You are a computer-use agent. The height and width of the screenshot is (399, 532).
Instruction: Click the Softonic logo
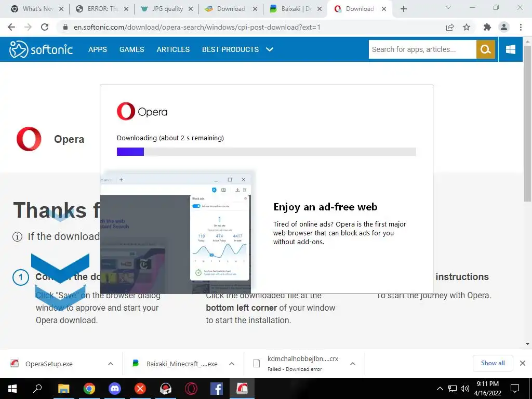[x=41, y=49]
